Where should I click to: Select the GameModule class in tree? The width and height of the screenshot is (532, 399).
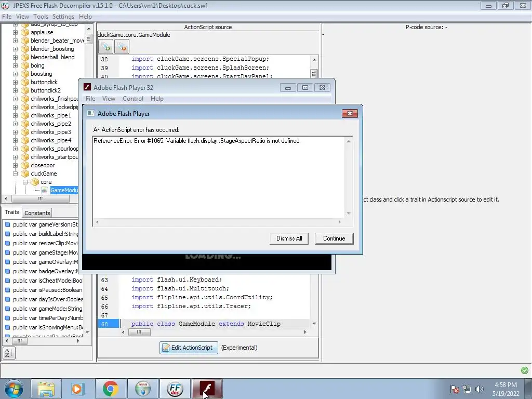[64, 190]
